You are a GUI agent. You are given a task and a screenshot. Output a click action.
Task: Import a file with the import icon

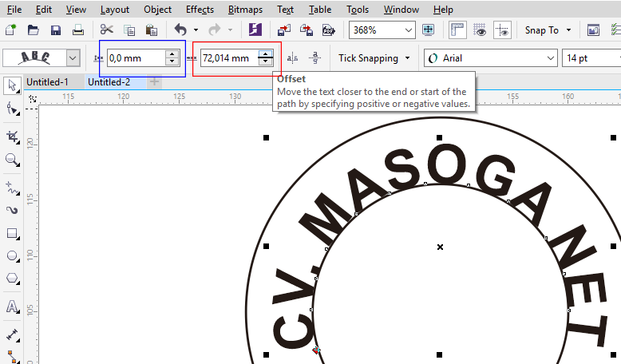click(x=284, y=30)
